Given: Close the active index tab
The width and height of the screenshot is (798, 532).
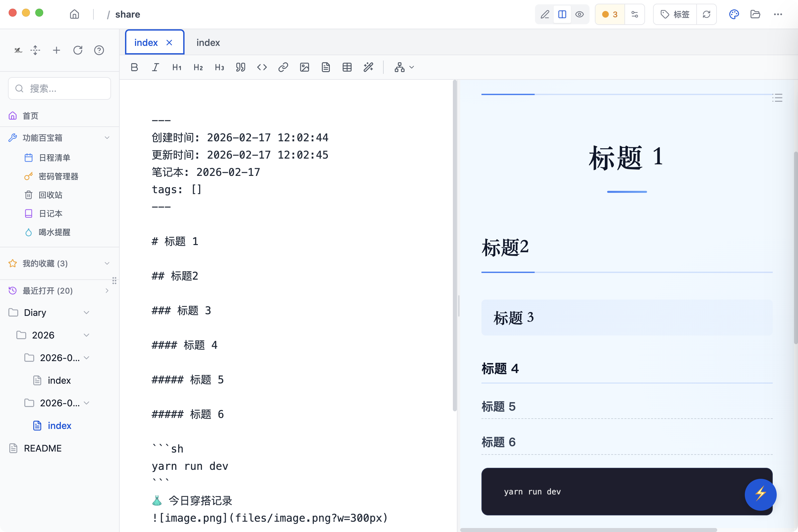Looking at the screenshot, I should point(169,42).
